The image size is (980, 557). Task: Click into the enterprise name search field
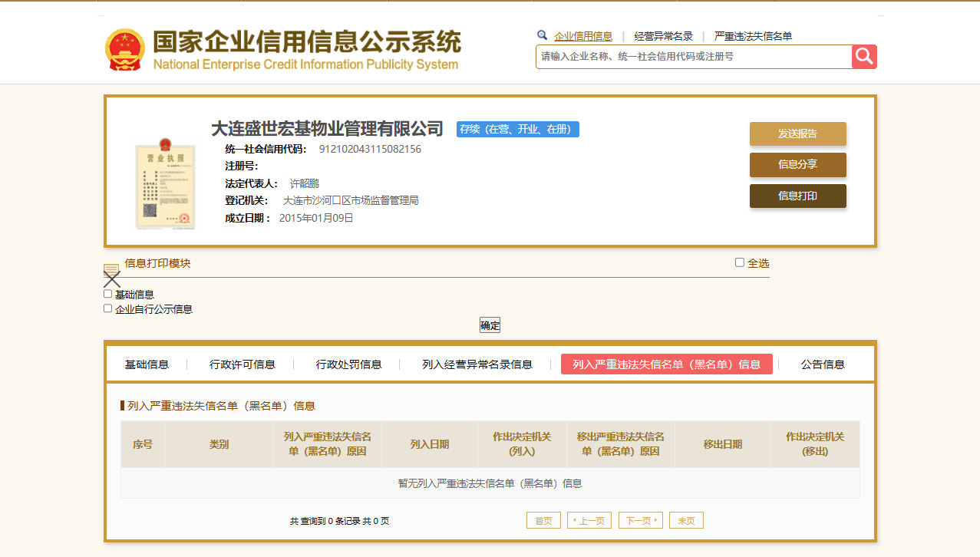(692, 57)
